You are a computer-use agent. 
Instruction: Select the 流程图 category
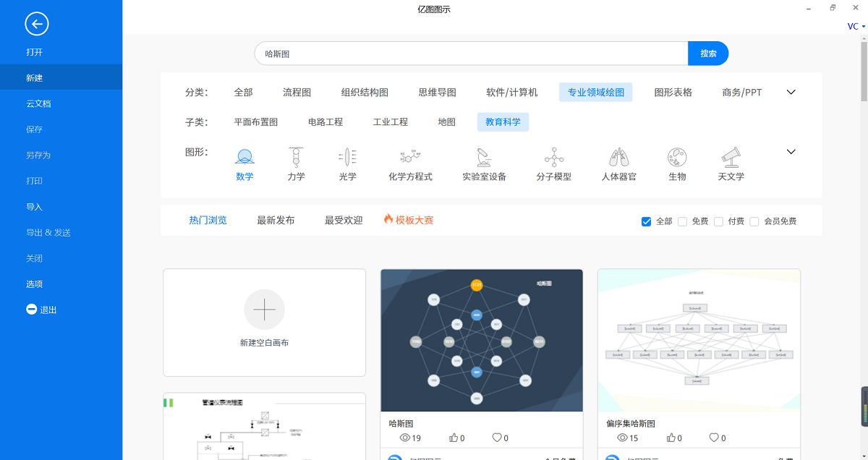coord(297,92)
